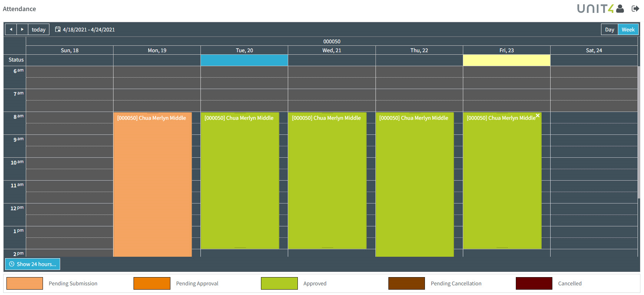Image resolution: width=644 pixels, height=295 pixels.
Task: Click the Status row label
Action: click(16, 60)
